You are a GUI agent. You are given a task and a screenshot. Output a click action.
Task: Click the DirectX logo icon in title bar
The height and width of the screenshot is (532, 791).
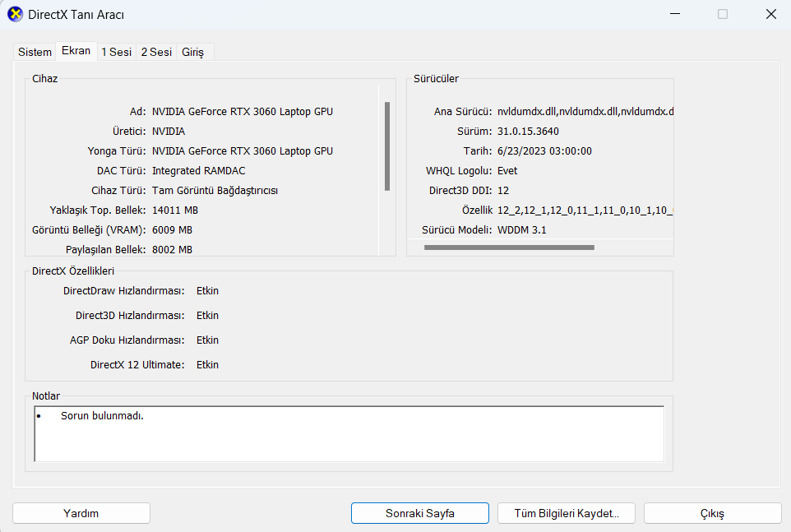(15, 14)
